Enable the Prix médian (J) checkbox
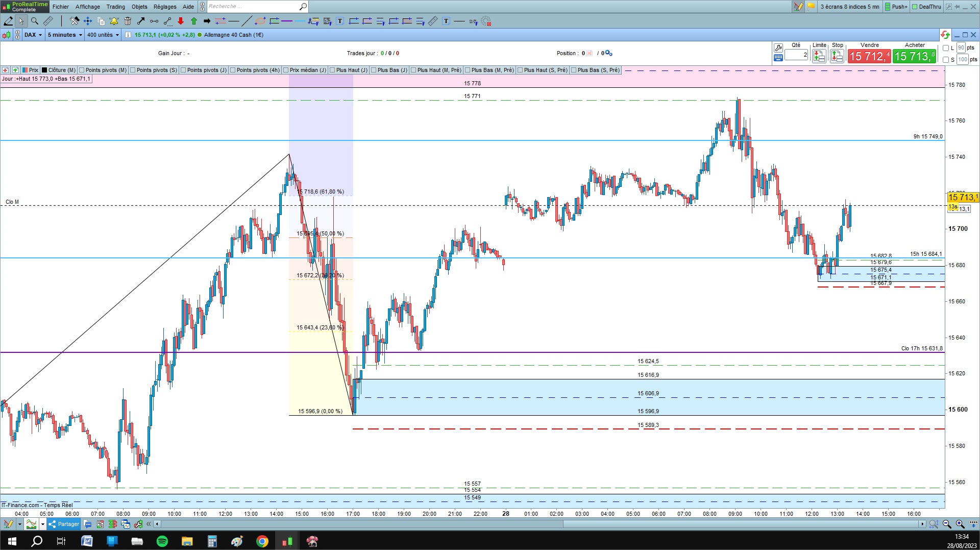The width and height of the screenshot is (980, 550). tap(286, 70)
